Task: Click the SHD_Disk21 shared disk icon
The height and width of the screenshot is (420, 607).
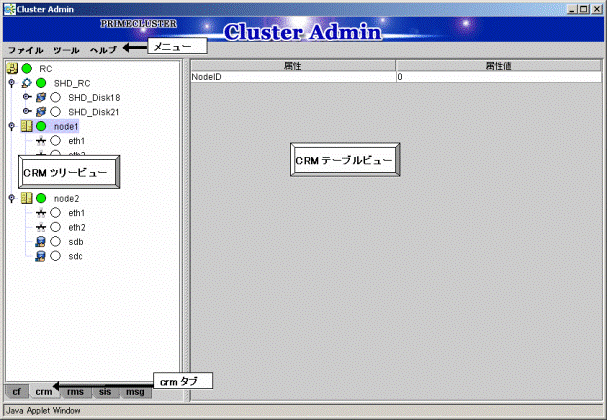Action: pos(41,112)
